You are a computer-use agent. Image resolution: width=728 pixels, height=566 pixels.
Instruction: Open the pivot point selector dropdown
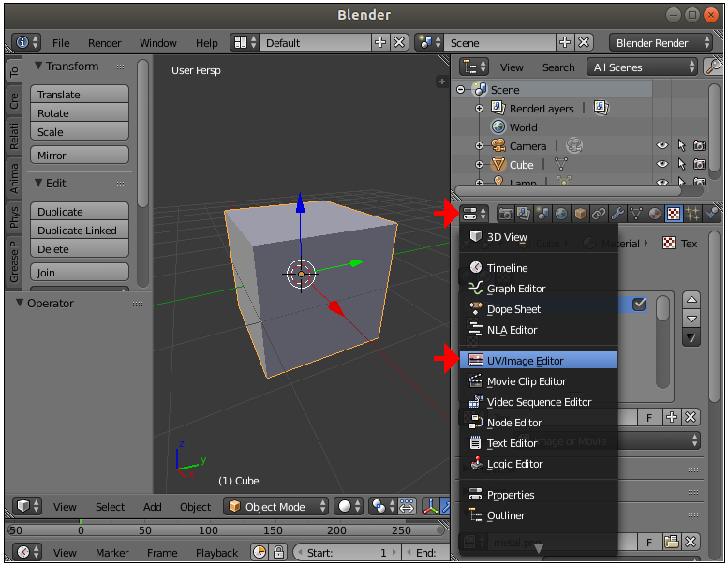pos(383,507)
